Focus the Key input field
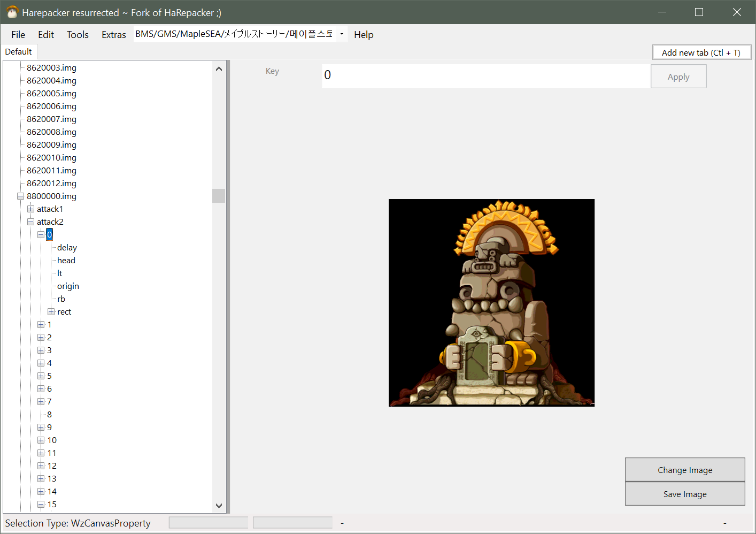 tap(486, 75)
